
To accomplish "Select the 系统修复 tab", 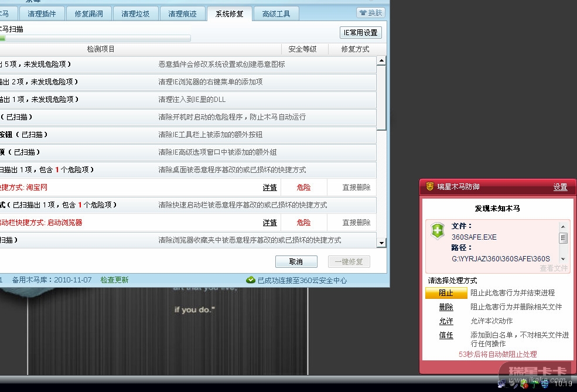I will pos(229,14).
